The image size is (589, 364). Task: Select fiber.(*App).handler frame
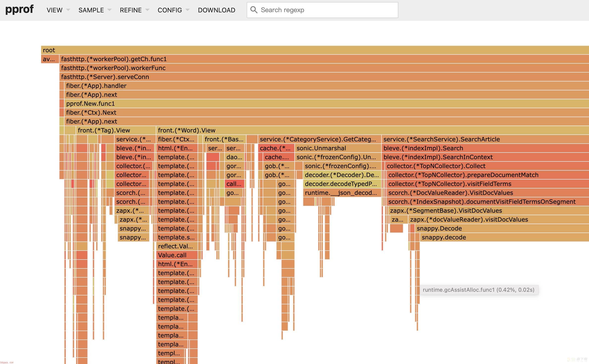327,86
